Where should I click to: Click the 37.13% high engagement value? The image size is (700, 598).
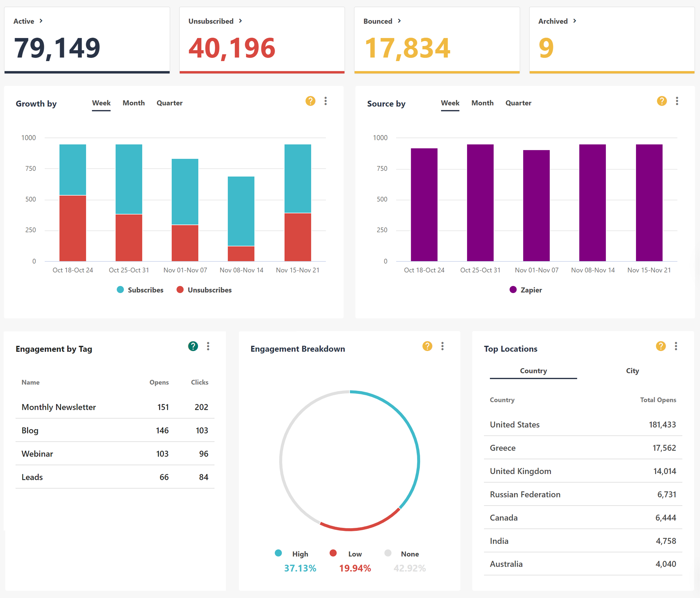(x=300, y=568)
